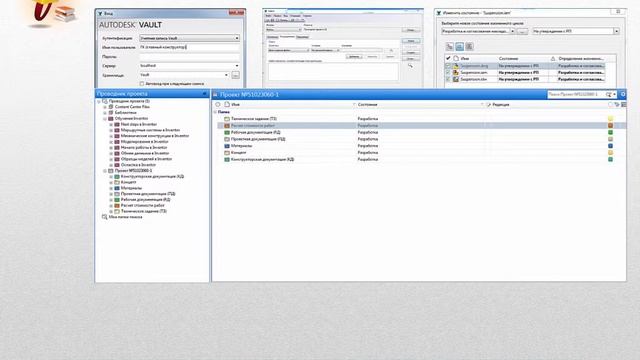Click Имя column header in change-state dialog
This screenshot has width=640, height=360.
pyautogui.click(x=464, y=59)
